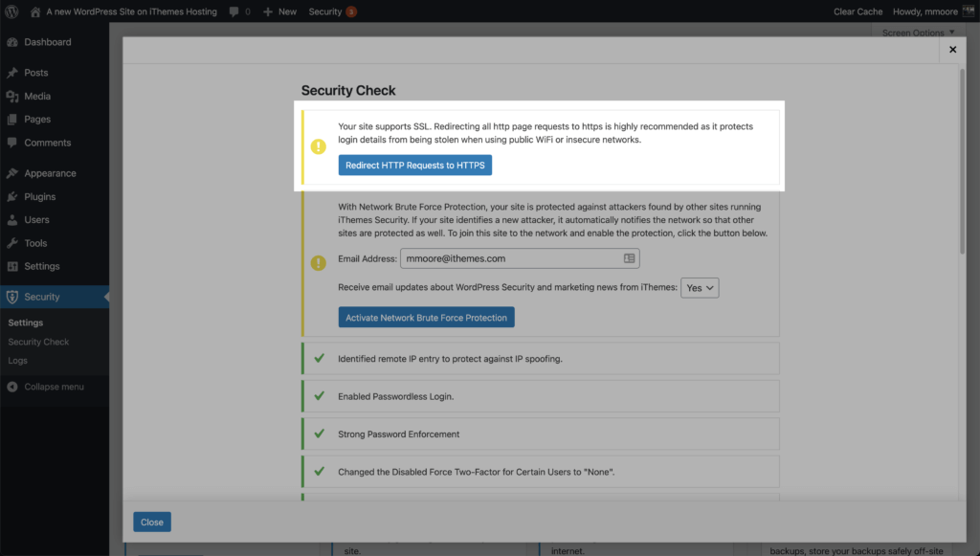The image size is (980, 556).
Task: Click the Close button at modal bottom
Action: point(152,523)
